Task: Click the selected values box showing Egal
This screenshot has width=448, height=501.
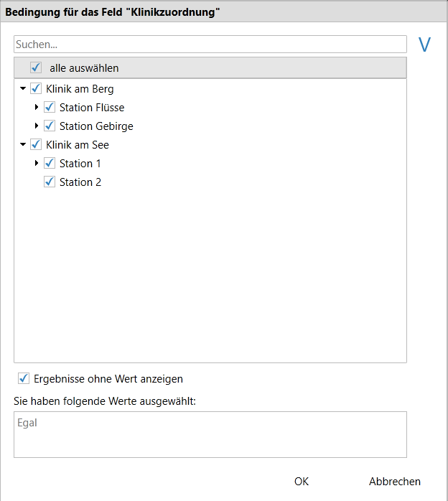Action: [x=210, y=434]
